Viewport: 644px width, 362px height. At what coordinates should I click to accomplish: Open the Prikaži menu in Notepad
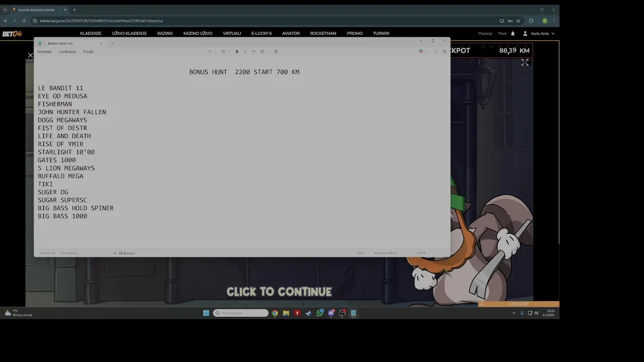88,51
